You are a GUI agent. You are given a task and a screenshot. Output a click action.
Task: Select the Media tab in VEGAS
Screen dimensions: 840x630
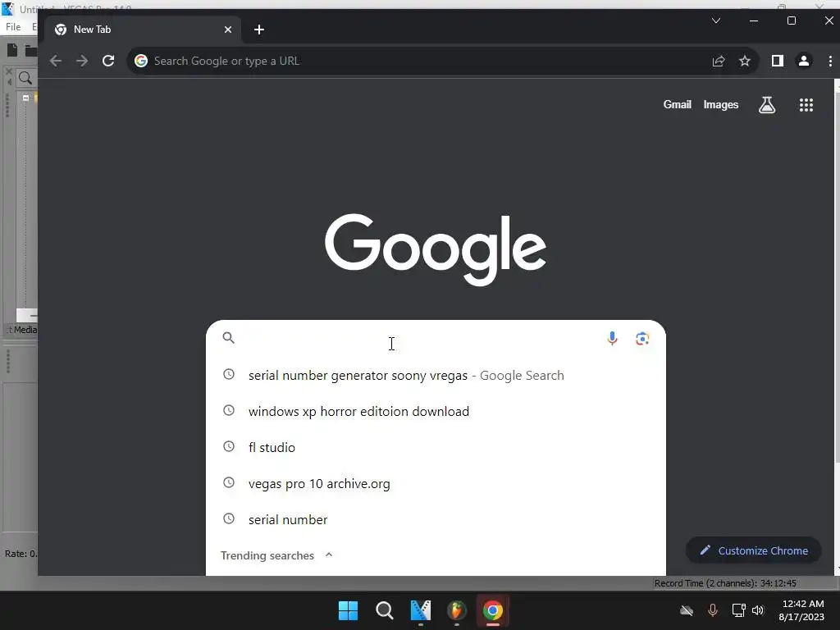[25, 330]
